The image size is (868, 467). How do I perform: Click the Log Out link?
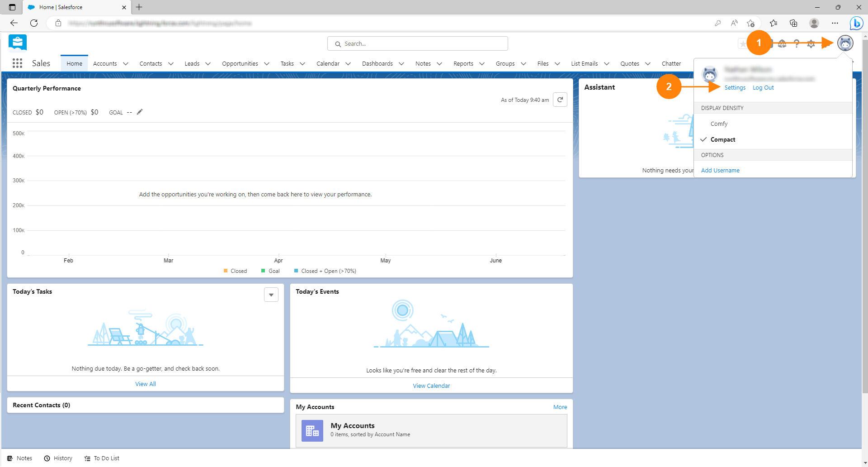(x=763, y=88)
